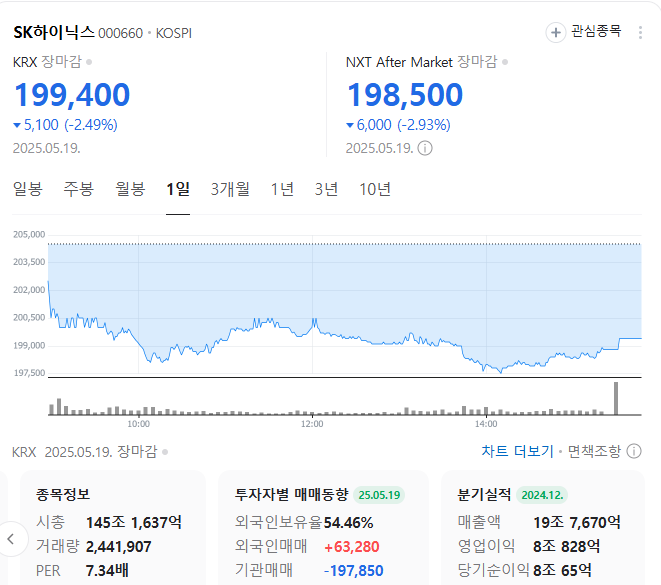Switch chart to 월봉 tab
The height and width of the screenshot is (585, 661).
coord(130,189)
